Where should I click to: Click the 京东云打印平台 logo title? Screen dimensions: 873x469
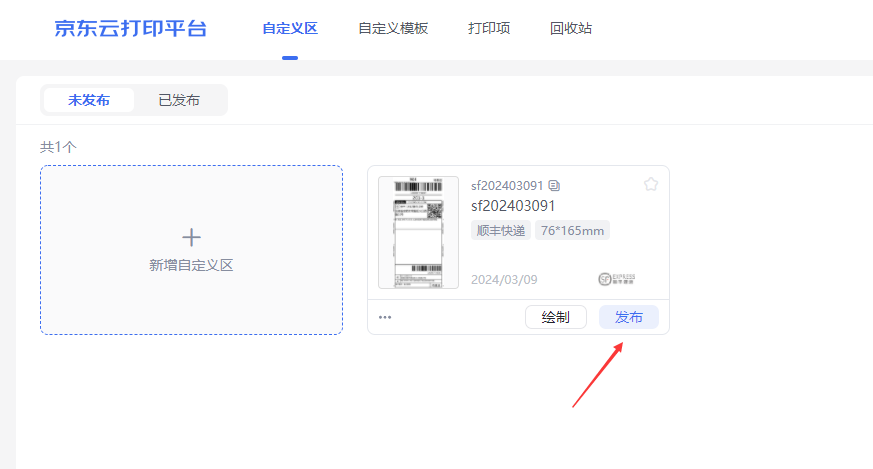point(130,28)
